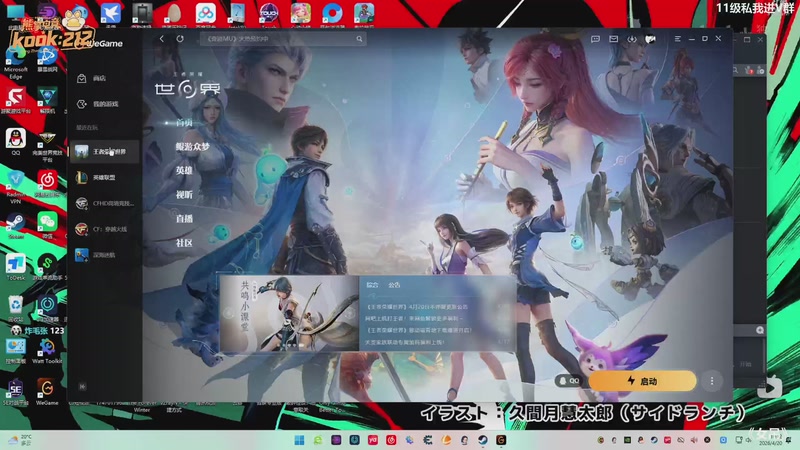The image size is (800, 450).
Task: Open WeGame mail inbox icon
Action: point(614,39)
